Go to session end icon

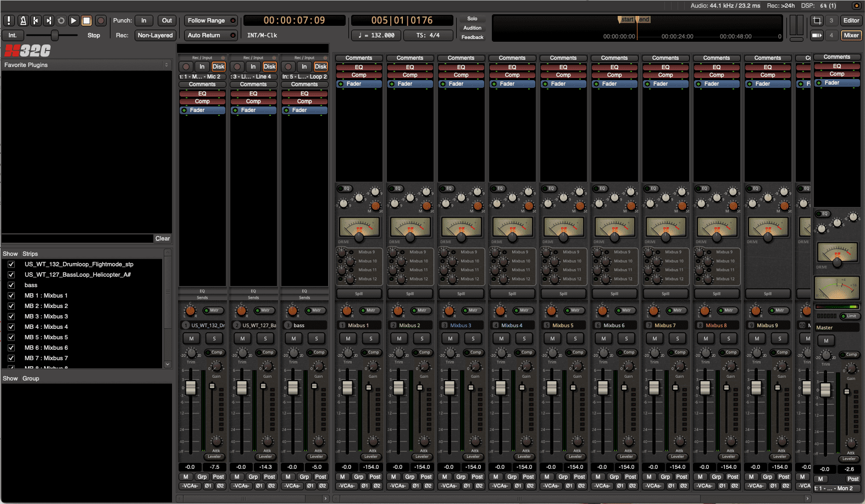48,20
